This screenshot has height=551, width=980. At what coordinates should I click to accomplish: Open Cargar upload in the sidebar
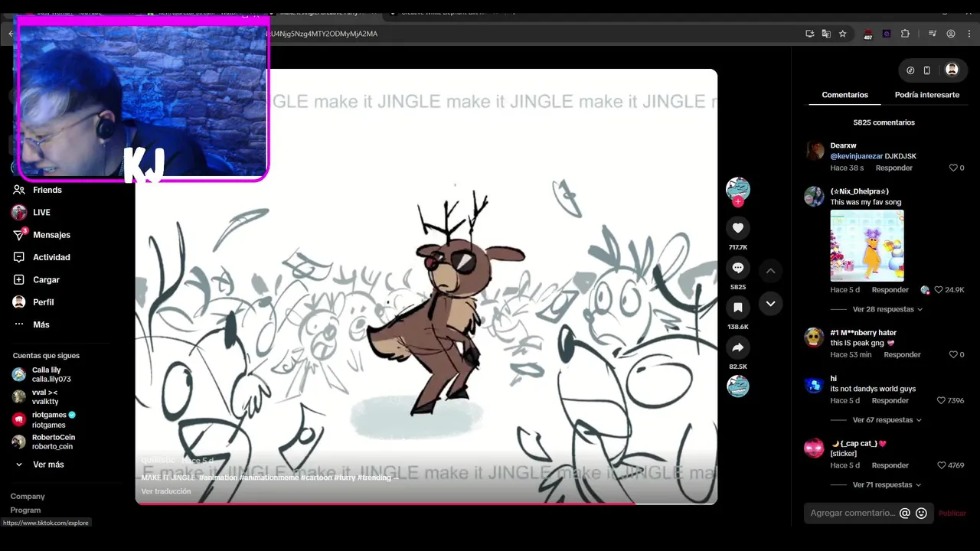[x=46, y=280]
